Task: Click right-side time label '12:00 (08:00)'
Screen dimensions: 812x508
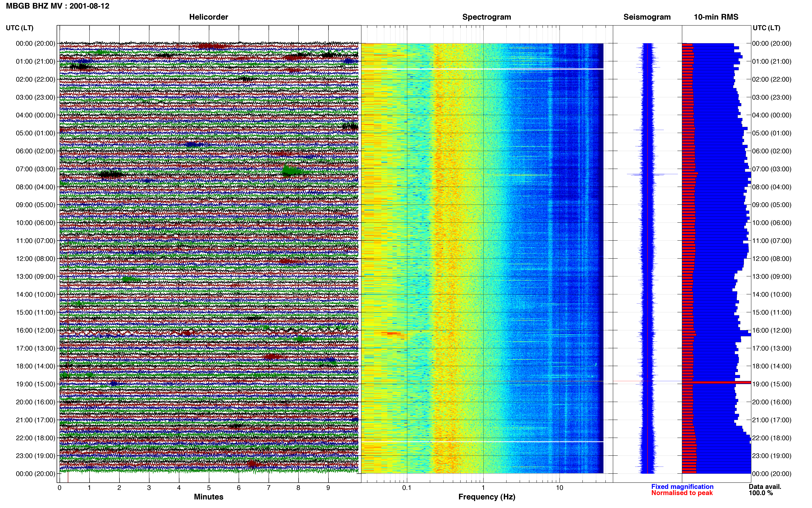Action: point(772,259)
